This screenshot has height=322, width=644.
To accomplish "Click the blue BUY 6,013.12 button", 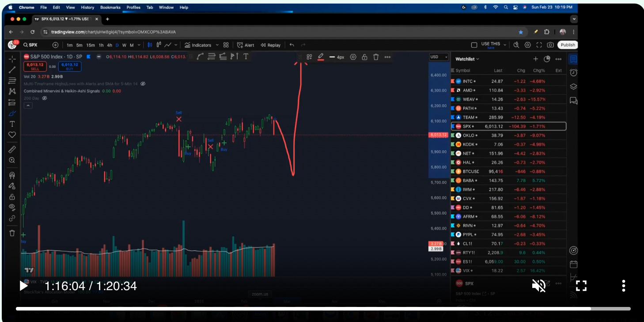I will 69,67.
